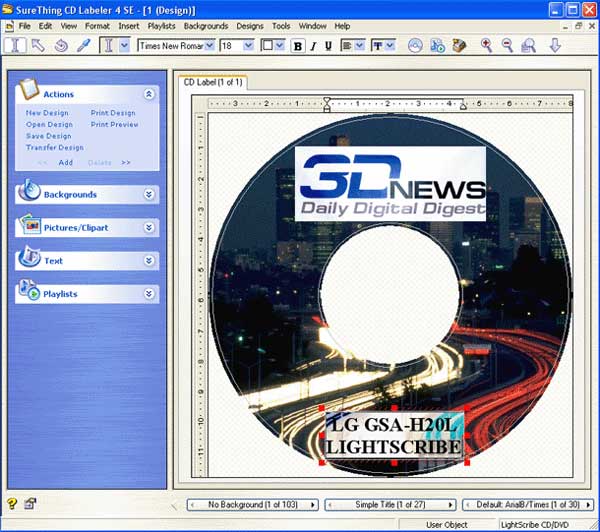600x532 pixels.
Task: Click the Print Design link
Action: 113,113
